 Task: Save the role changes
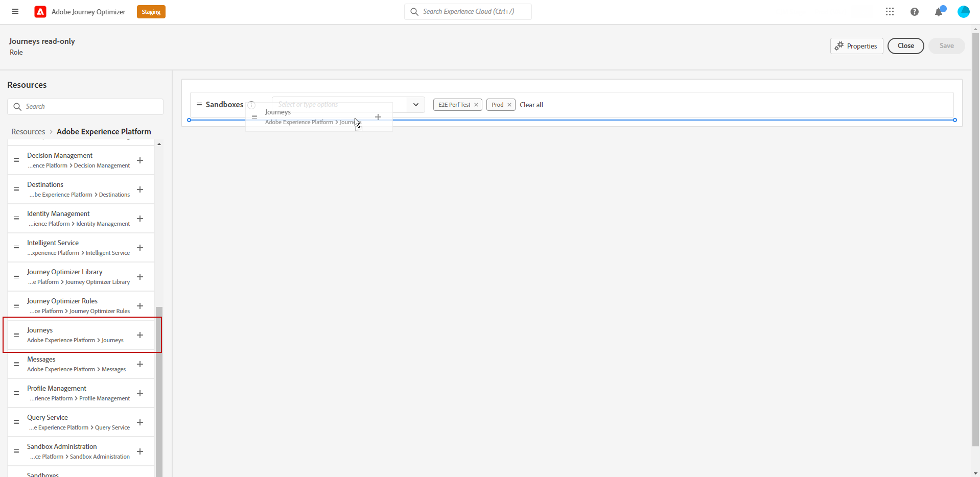(946, 46)
